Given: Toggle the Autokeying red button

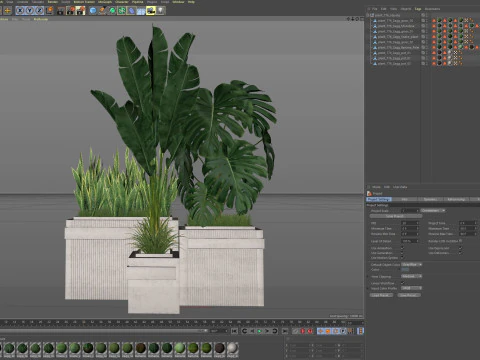Looking at the screenshot, I should (x=310, y=331).
